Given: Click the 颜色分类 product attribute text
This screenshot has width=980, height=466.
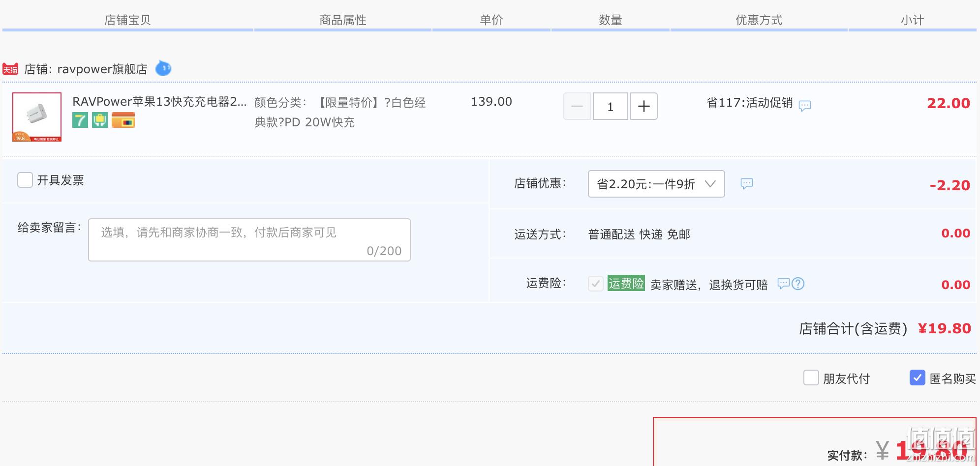Looking at the screenshot, I should point(340,113).
